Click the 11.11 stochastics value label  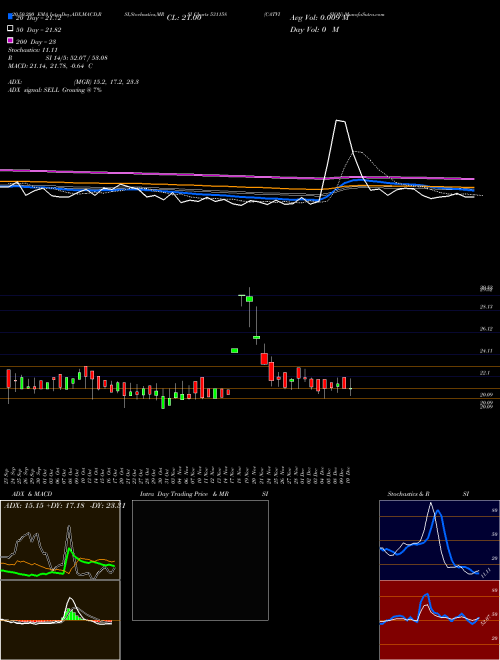click(486, 572)
